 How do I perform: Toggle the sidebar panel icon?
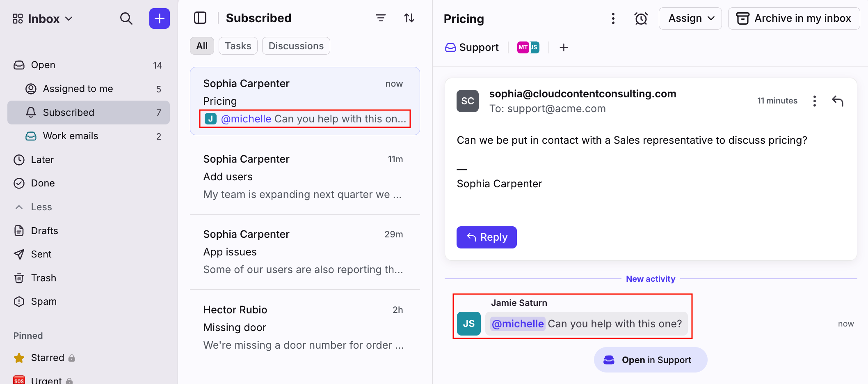coord(200,18)
